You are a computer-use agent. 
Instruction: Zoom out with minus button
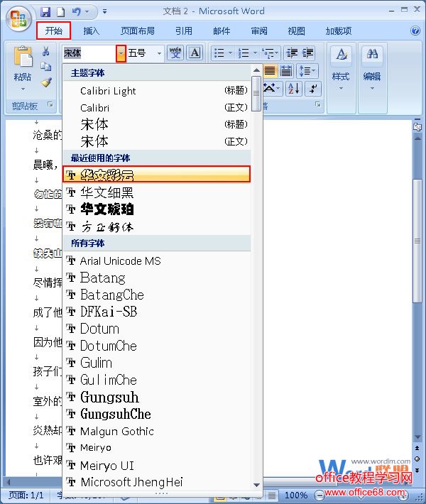tap(319, 495)
